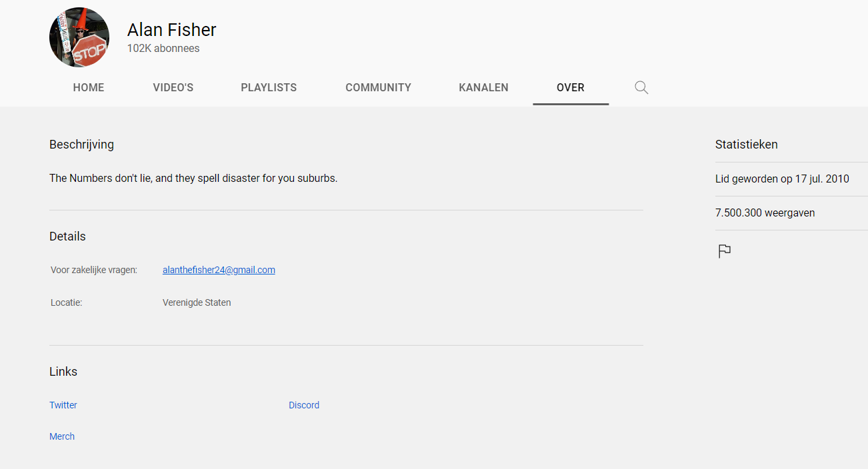The height and width of the screenshot is (469, 868).
Task: Click the Beschrijving heading
Action: click(x=81, y=145)
